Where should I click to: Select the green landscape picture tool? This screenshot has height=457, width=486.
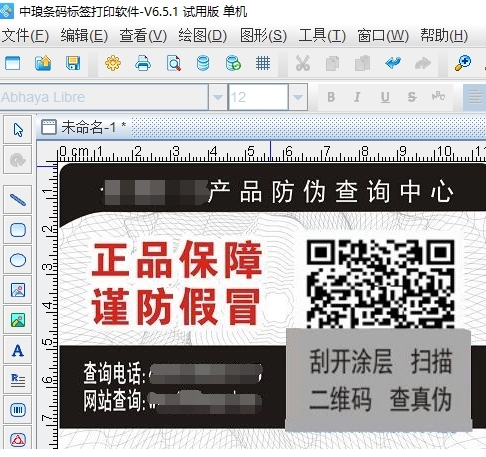pos(18,320)
